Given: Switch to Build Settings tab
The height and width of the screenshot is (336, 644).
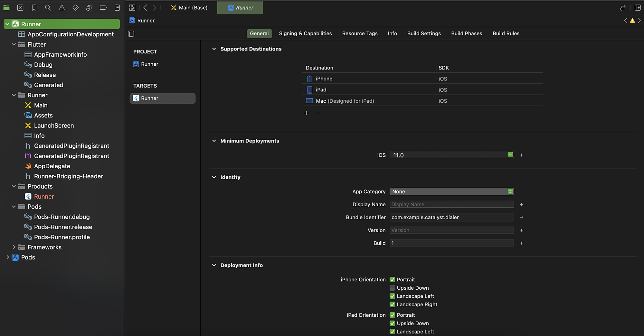Looking at the screenshot, I should click(424, 33).
